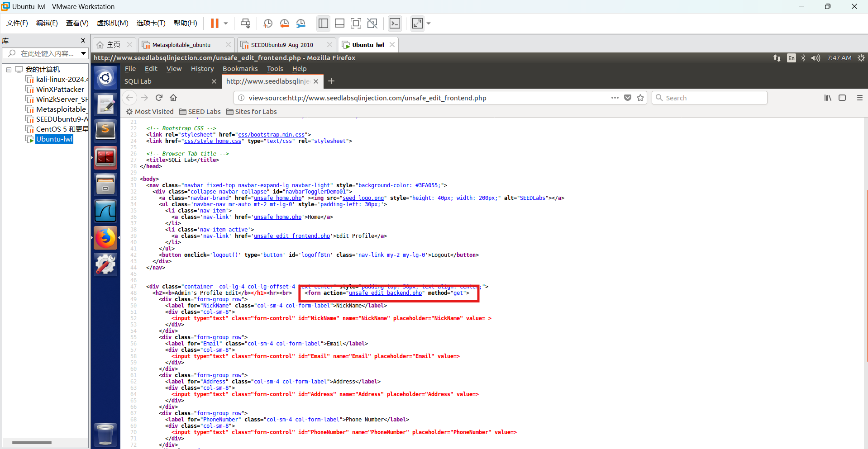This screenshot has height=449, width=868.
Task: Close the seedlabsqlinjection view-source tab
Action: pos(316,81)
